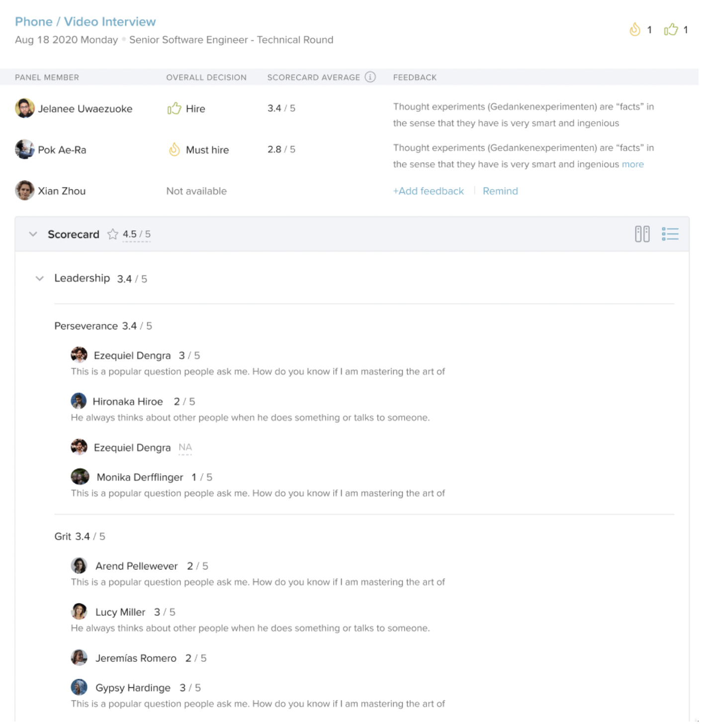701x728 pixels.
Task: Click the NA score for Ezequiel Dengra
Action: [185, 448]
